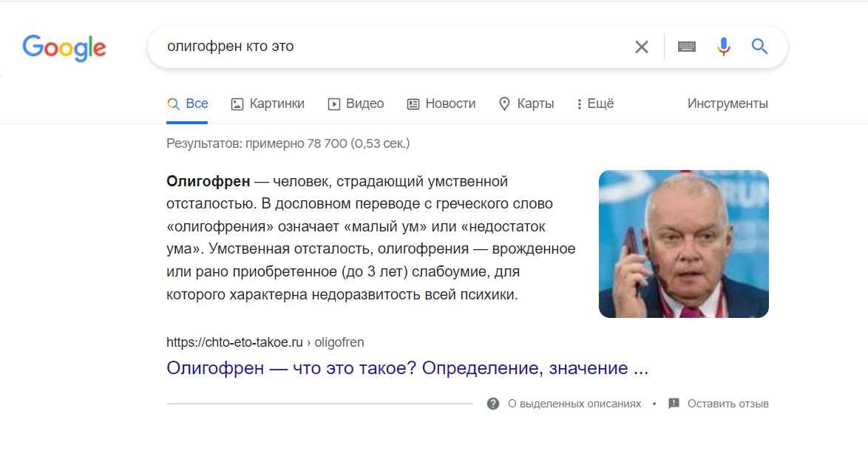Click the blue magnifier search button
The height and width of the screenshot is (451, 868).
coord(759,47)
